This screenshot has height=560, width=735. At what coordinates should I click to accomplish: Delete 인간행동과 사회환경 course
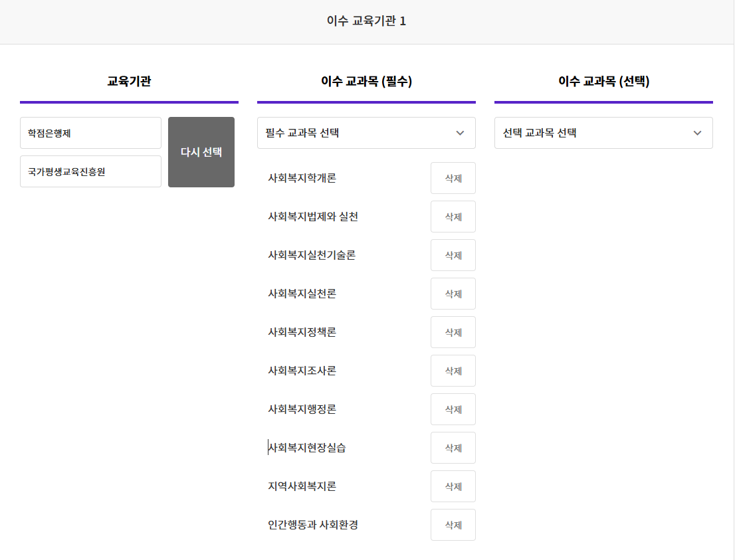click(x=453, y=525)
